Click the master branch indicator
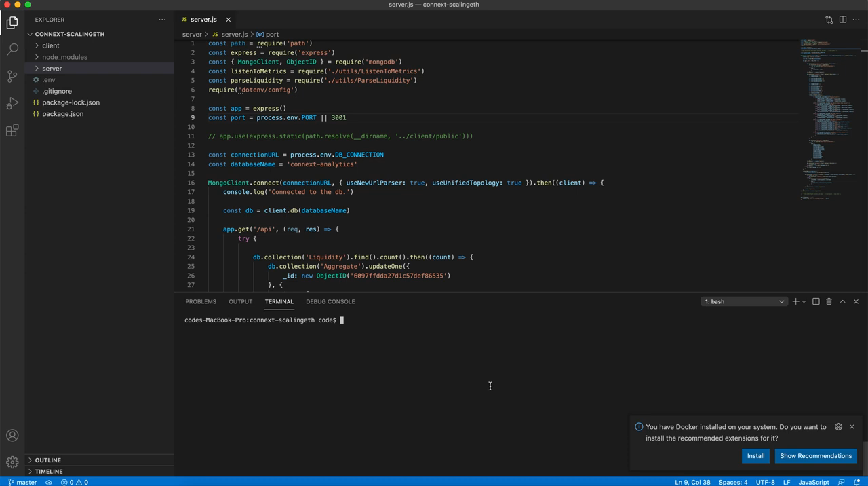 point(22,482)
